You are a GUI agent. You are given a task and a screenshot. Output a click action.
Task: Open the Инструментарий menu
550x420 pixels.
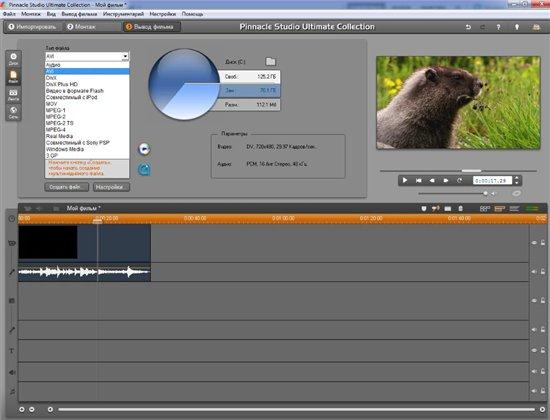pos(123,14)
